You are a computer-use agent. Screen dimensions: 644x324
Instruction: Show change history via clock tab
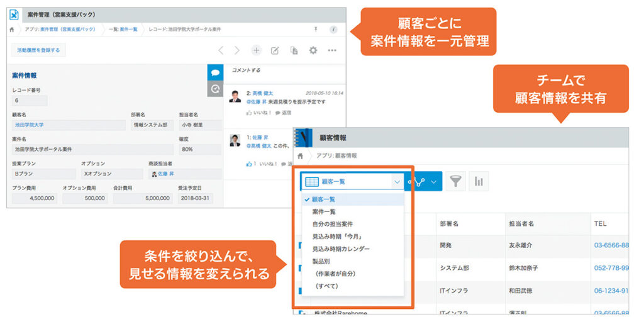pos(215,89)
